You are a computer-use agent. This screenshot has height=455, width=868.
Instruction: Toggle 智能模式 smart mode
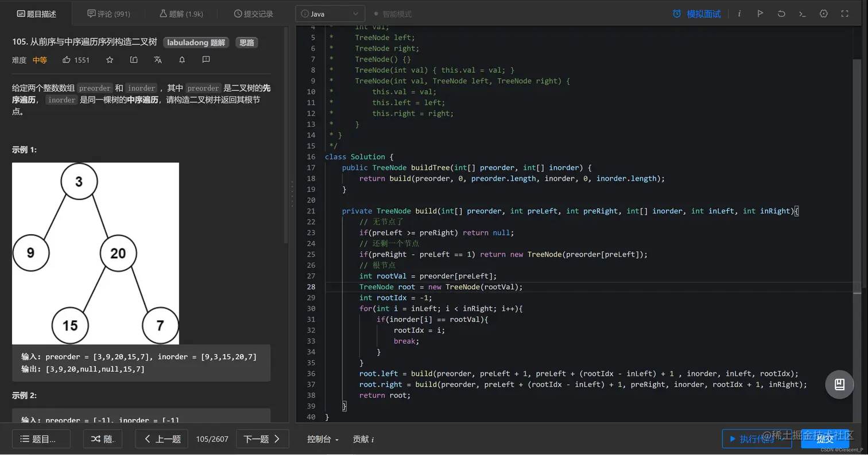point(392,14)
